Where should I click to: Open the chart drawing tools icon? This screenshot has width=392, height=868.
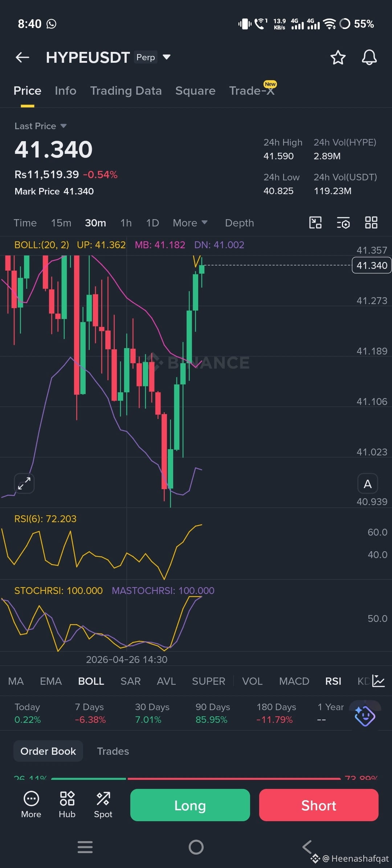[x=315, y=222]
